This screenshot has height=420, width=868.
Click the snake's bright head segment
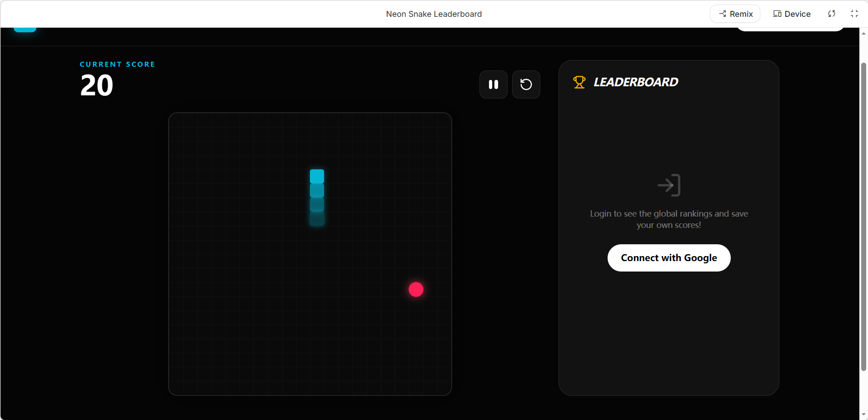click(317, 176)
